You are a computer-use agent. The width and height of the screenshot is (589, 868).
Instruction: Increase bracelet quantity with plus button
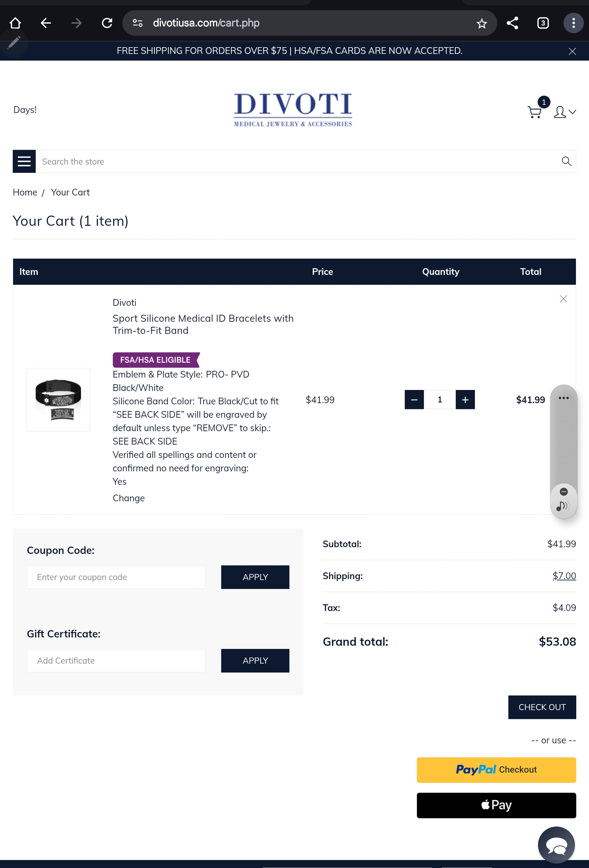click(x=465, y=400)
